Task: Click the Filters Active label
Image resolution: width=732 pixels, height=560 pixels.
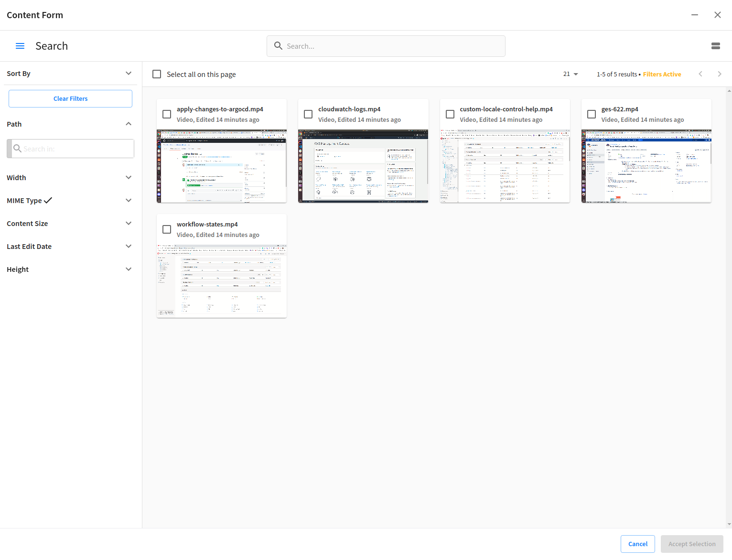Action: (662, 74)
